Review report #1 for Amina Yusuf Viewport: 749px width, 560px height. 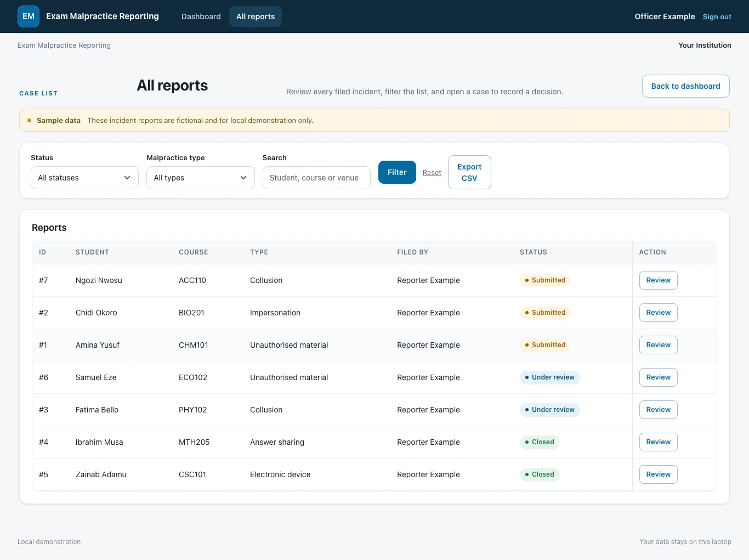[658, 345]
